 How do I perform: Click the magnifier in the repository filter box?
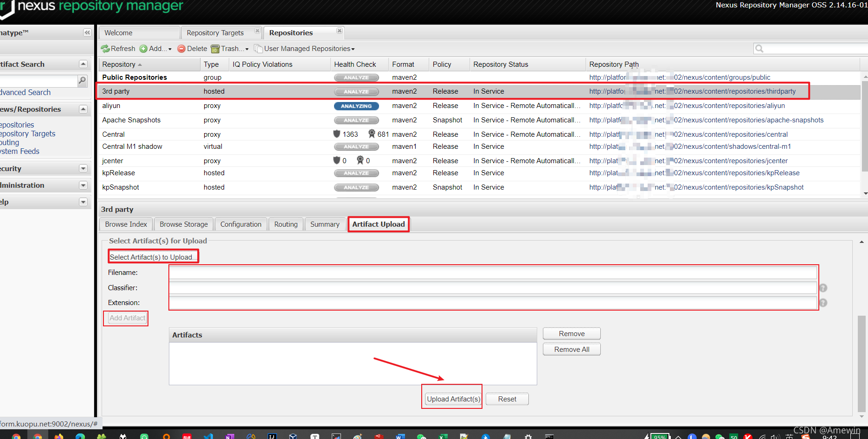tap(759, 49)
